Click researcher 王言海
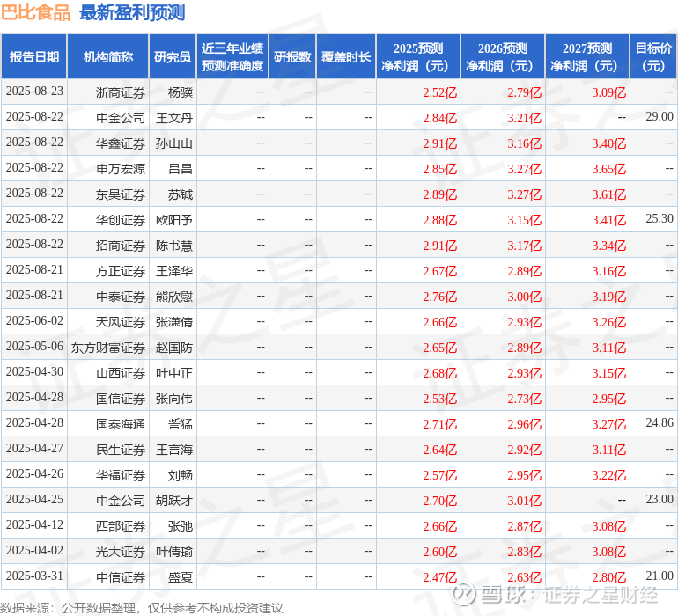This screenshot has height=616, width=678. tap(174, 449)
